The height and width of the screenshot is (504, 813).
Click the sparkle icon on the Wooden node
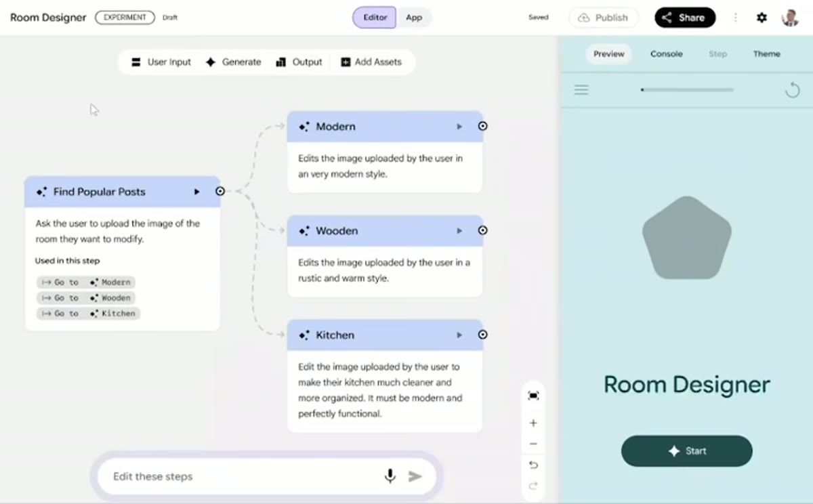tap(304, 231)
